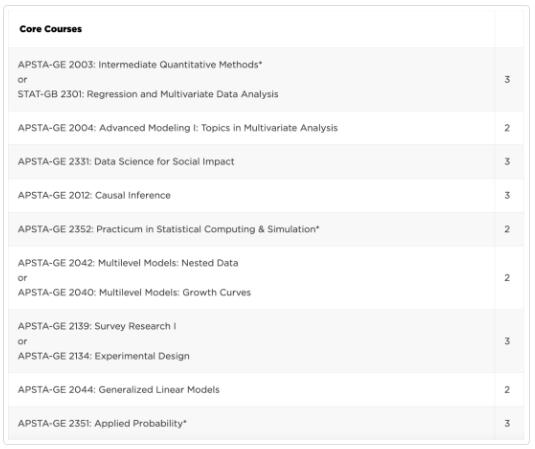Select APSTA-GE 2042 Multilevel Models: Nested Data
Viewport: 535px width, 449px height.
tap(128, 263)
